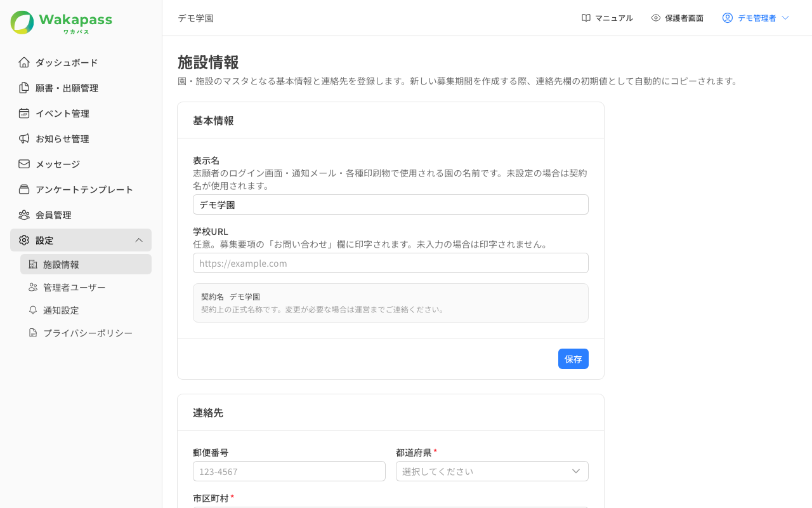Screen dimensions: 812x508
Task: Click the マニュアル book icon
Action: click(586, 18)
